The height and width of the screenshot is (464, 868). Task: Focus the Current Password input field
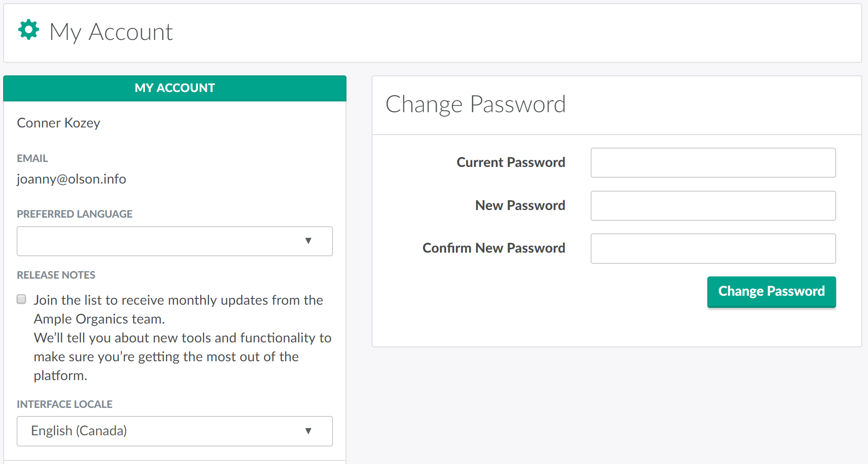point(713,163)
